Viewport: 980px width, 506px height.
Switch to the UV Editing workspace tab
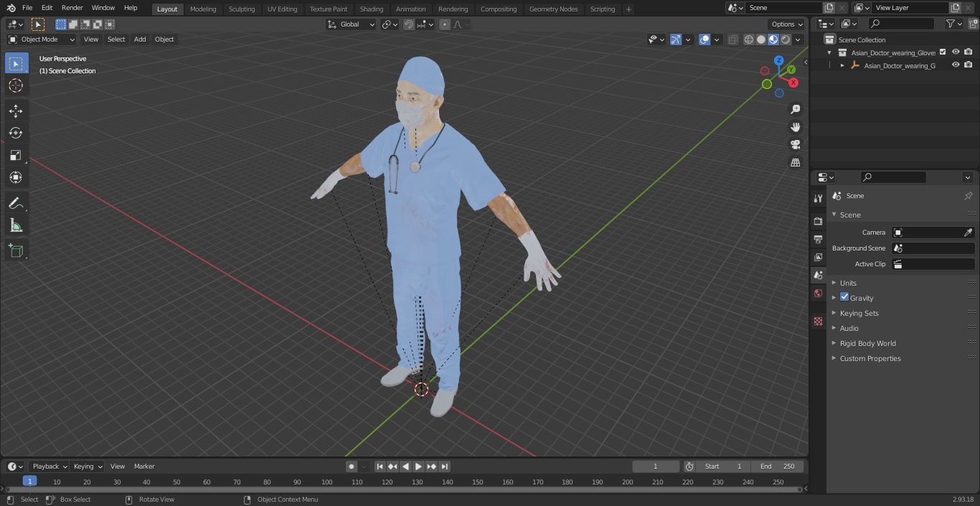282,9
